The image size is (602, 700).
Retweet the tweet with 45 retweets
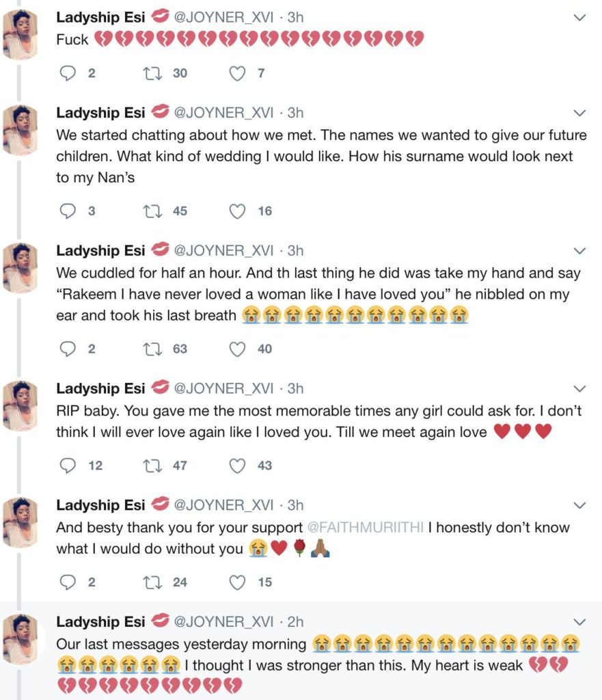(x=152, y=211)
